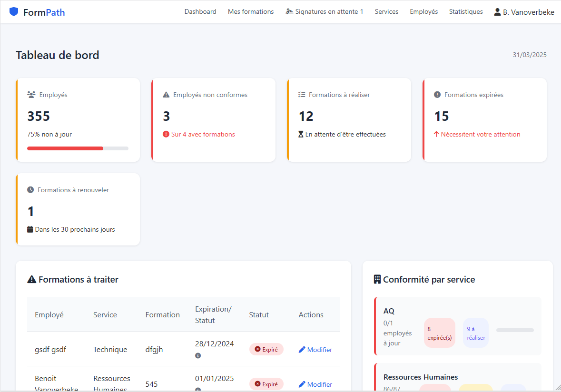This screenshot has width=561, height=392.
Task: Click the hourglass icon on En attente
Action: pyautogui.click(x=301, y=134)
